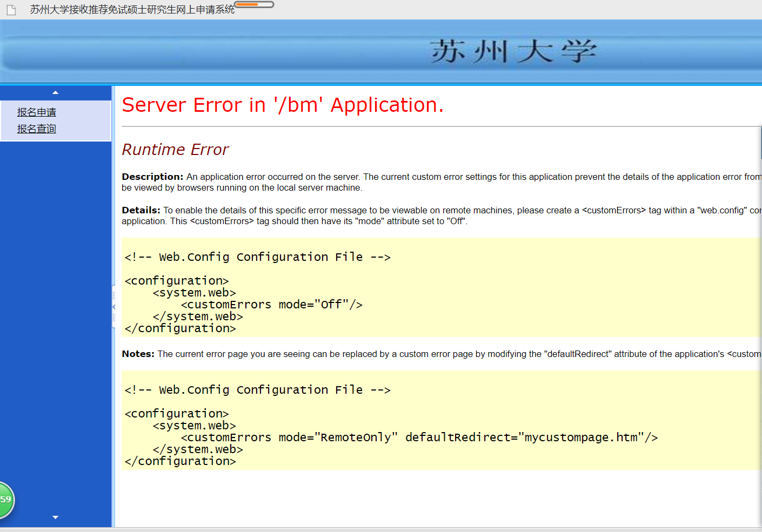Image resolution: width=762 pixels, height=532 pixels.
Task: Click the sidebar scroll-up arrow
Action: (55, 93)
